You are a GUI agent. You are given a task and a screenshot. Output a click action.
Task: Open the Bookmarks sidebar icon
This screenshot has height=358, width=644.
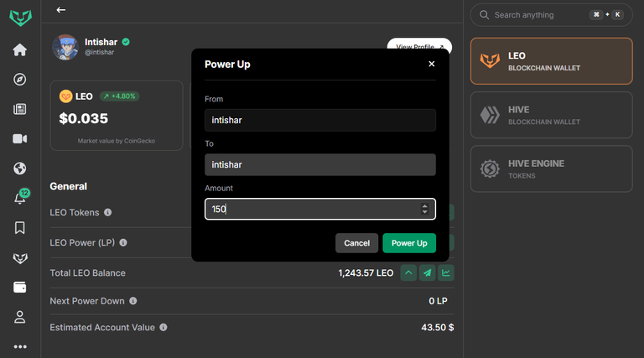tap(20, 228)
